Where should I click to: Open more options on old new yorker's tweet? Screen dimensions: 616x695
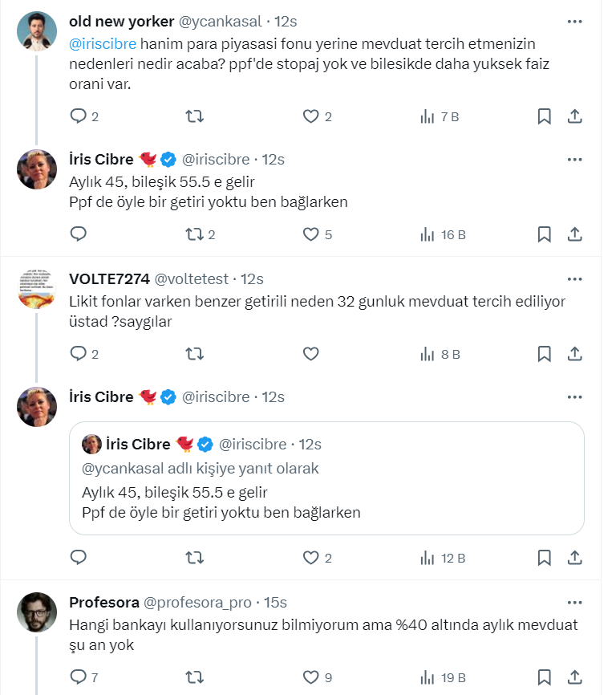point(575,22)
